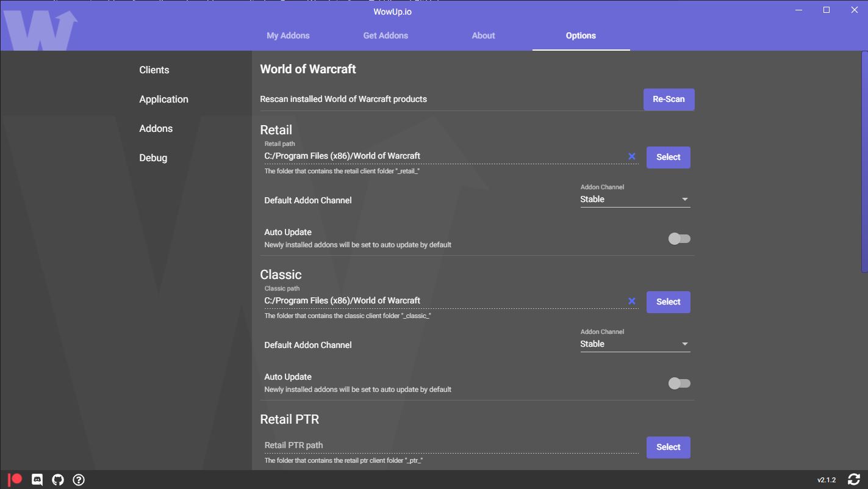This screenshot has width=868, height=489.
Task: Clear the Retail path with X icon
Action: (x=632, y=156)
